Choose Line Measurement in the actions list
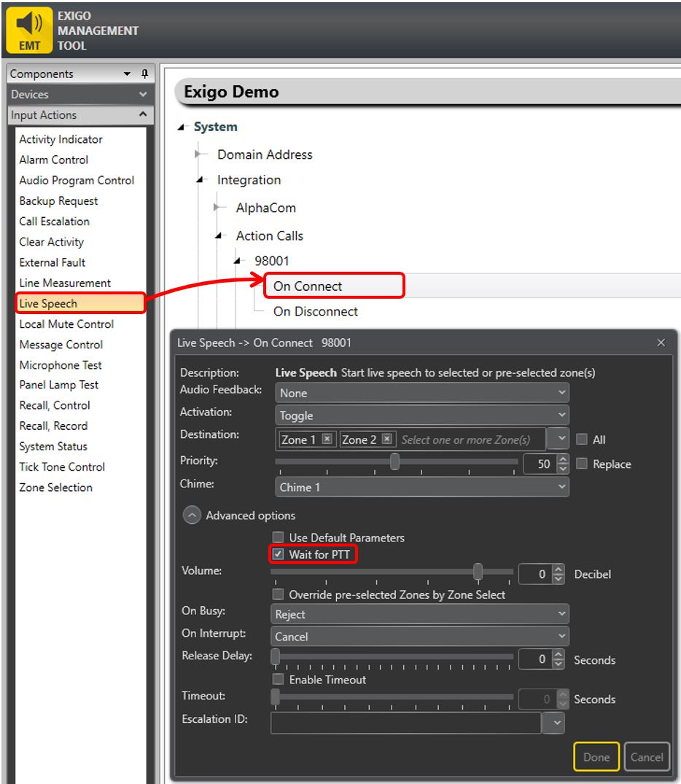Viewport: 681px width, 784px height. click(65, 283)
